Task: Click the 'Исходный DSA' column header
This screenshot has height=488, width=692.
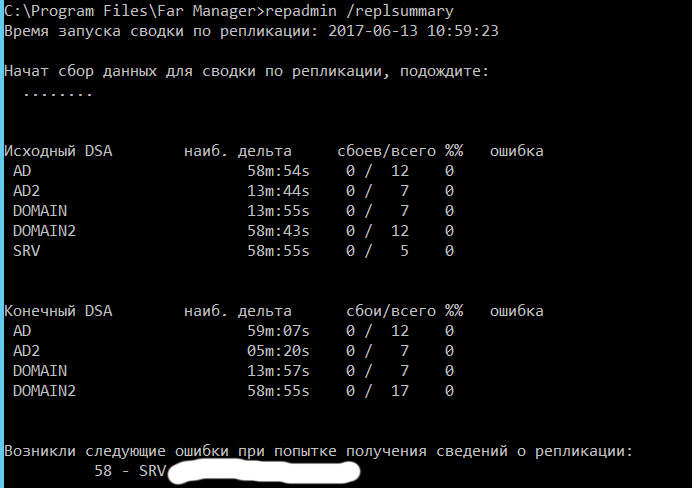Action: pos(58,151)
